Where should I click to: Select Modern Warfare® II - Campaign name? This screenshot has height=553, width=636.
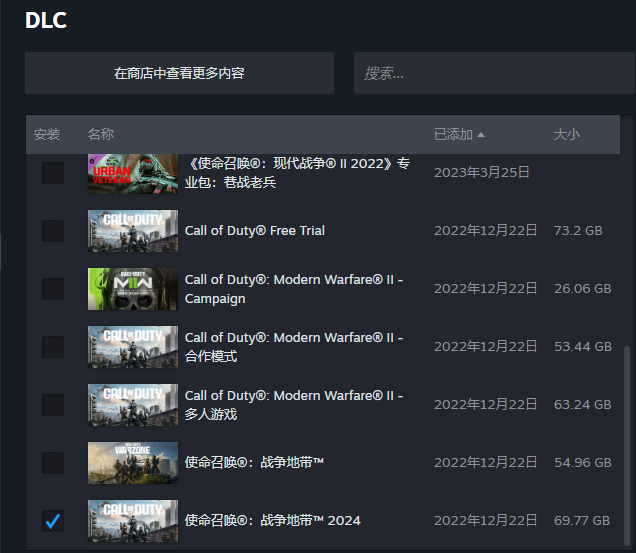pos(294,289)
